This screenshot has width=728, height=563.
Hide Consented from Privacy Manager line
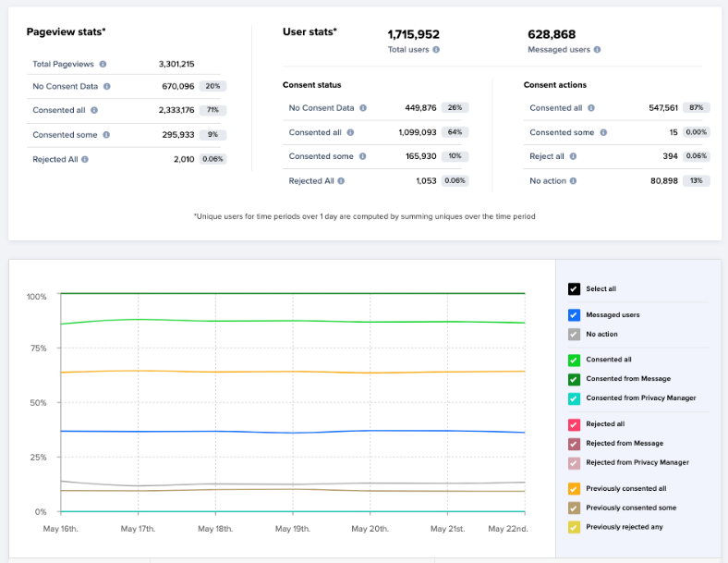(x=574, y=398)
